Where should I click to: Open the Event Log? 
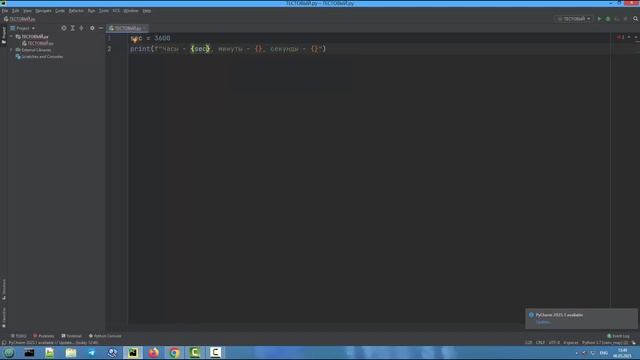[618, 336]
